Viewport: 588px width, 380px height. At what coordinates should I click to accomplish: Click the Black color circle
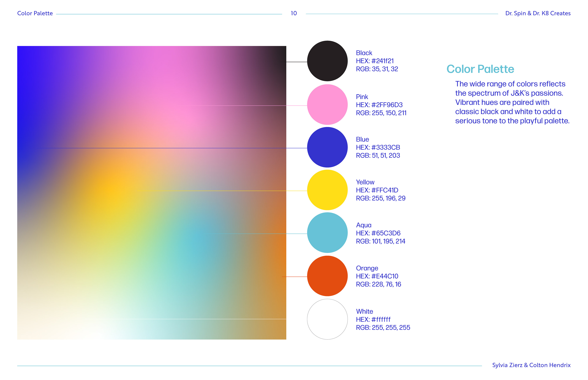[x=327, y=61]
